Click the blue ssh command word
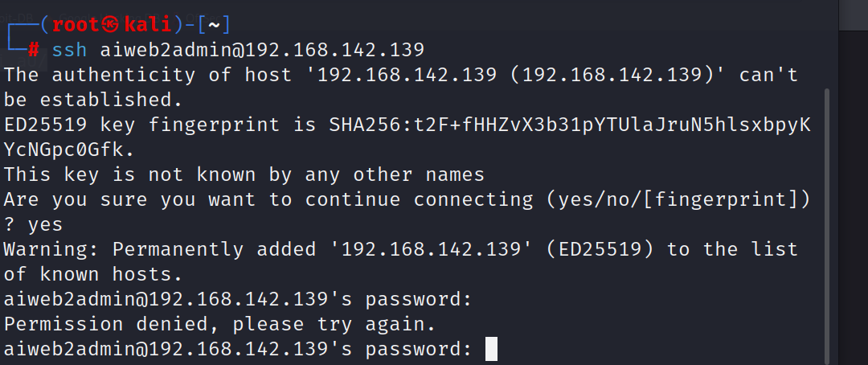868x365 pixels. click(70, 51)
